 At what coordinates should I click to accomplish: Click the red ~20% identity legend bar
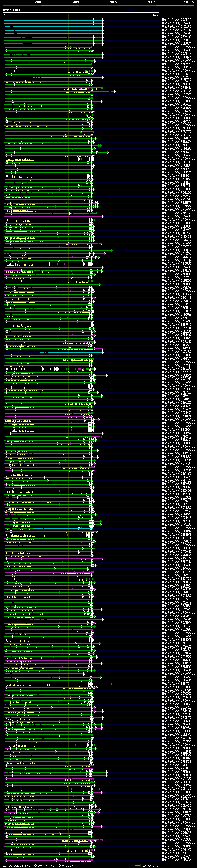pos(22,6)
